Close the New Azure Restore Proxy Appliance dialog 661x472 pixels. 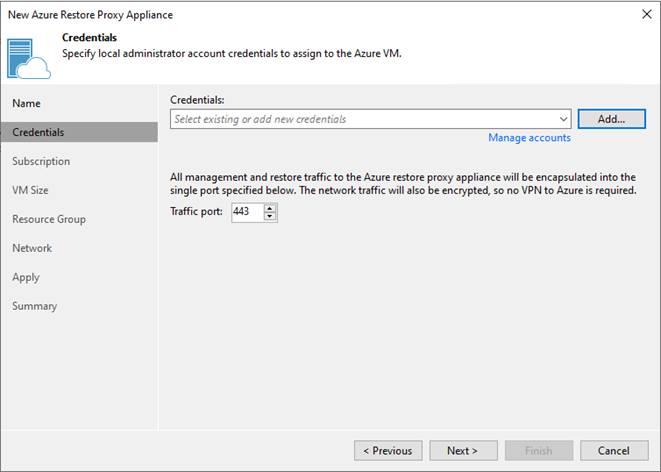pos(647,14)
